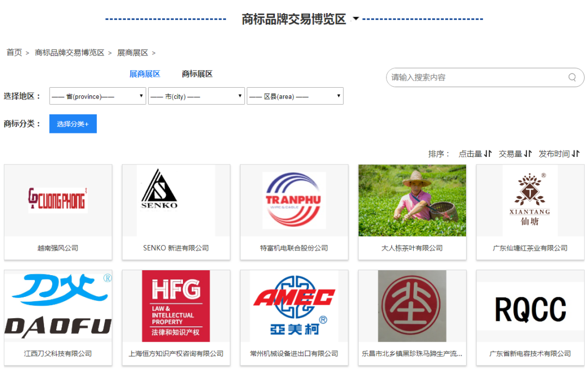Open the DAOFU logo thumbnail
Image resolution: width=588 pixels, height=371 pixels.
[58, 306]
